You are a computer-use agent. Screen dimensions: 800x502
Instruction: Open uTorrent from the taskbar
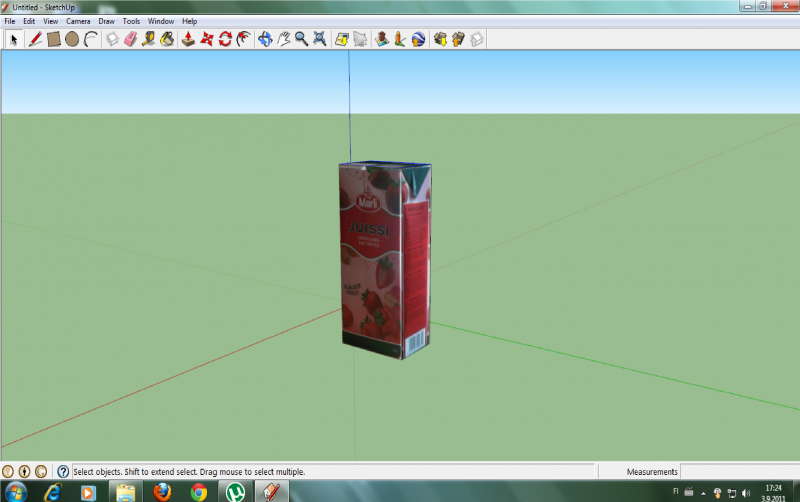[235, 492]
